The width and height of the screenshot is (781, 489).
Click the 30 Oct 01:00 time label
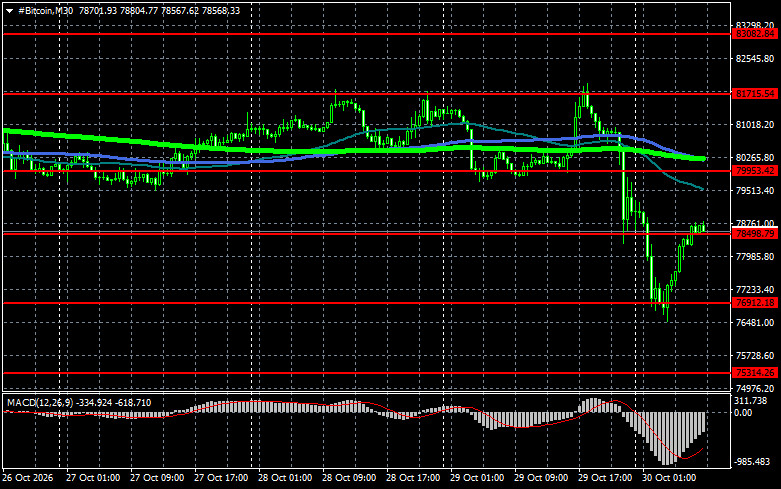669,478
